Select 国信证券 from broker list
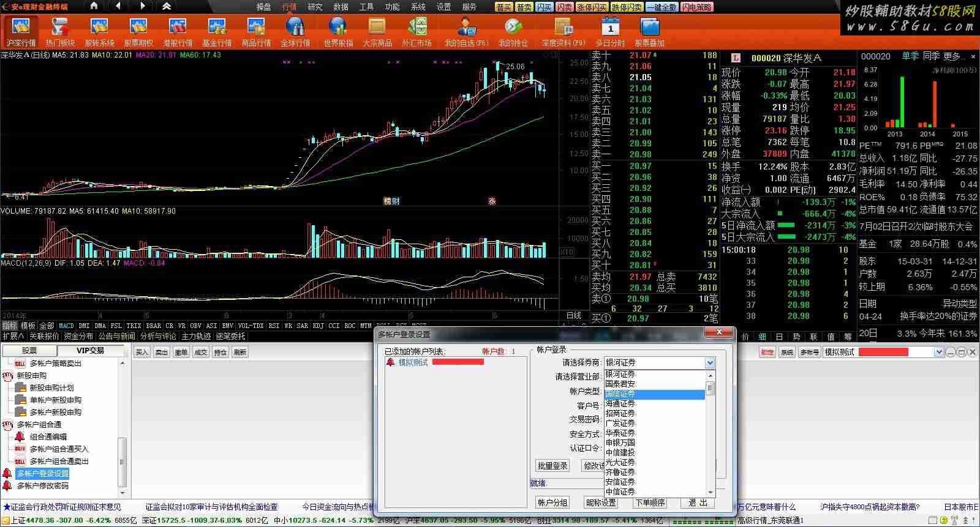The height and width of the screenshot is (527, 980). pyautogui.click(x=654, y=394)
